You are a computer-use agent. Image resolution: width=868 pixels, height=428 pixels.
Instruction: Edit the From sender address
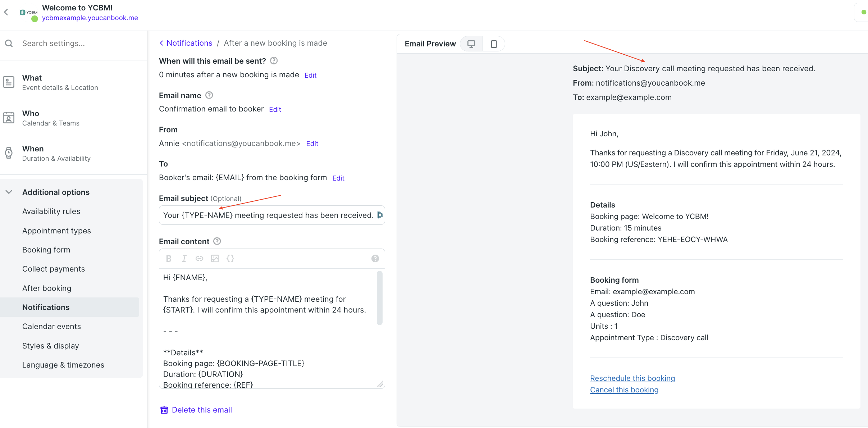point(312,144)
